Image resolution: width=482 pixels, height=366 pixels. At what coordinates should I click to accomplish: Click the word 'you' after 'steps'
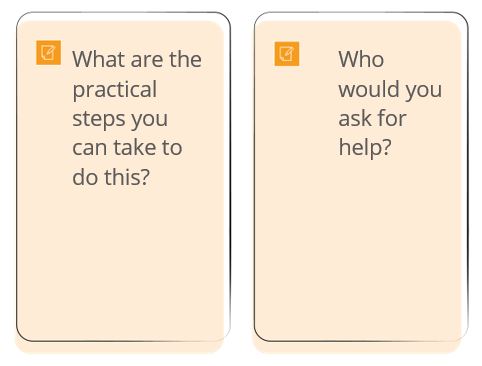(149, 120)
